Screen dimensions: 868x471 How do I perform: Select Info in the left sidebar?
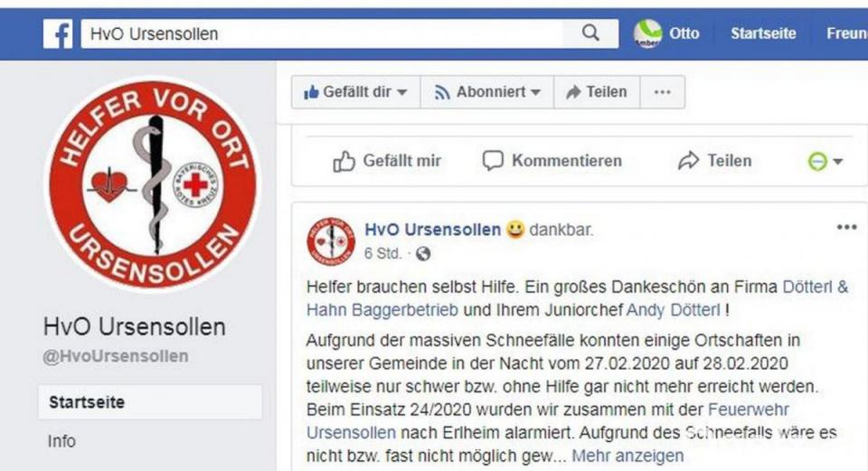(x=61, y=441)
